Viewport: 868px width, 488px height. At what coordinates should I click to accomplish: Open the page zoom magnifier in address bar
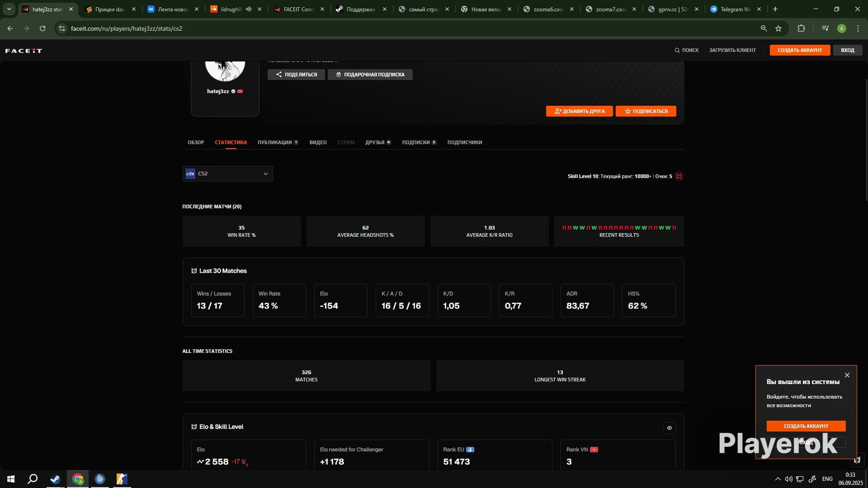point(764,29)
